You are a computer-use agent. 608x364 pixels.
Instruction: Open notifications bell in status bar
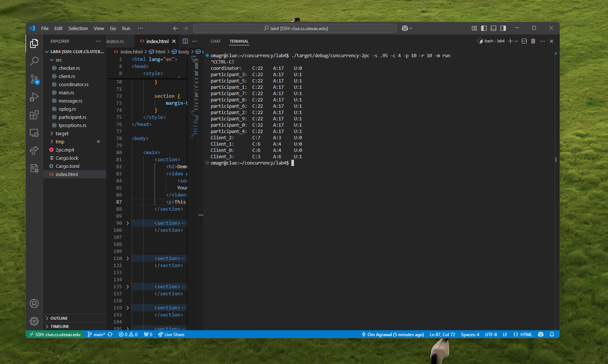pos(552,334)
